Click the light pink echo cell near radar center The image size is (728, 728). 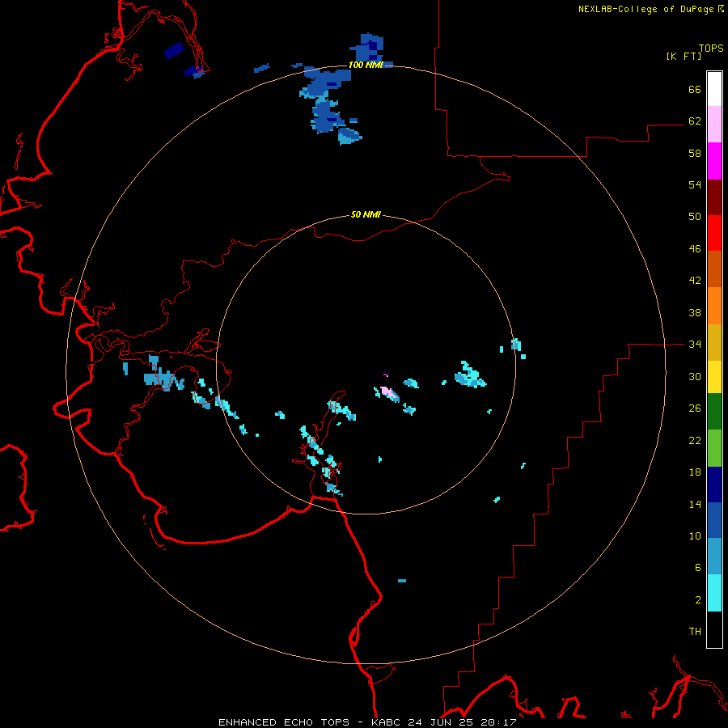click(388, 392)
